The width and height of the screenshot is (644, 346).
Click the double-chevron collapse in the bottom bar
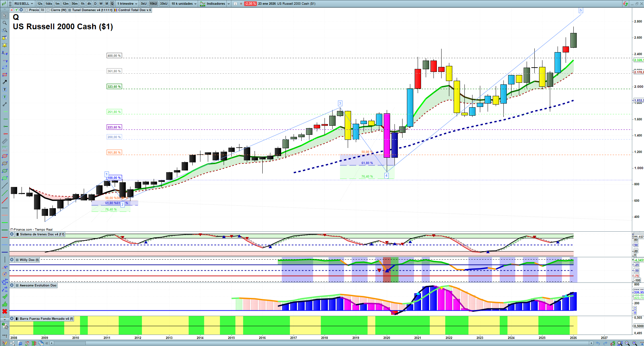(x=47, y=343)
